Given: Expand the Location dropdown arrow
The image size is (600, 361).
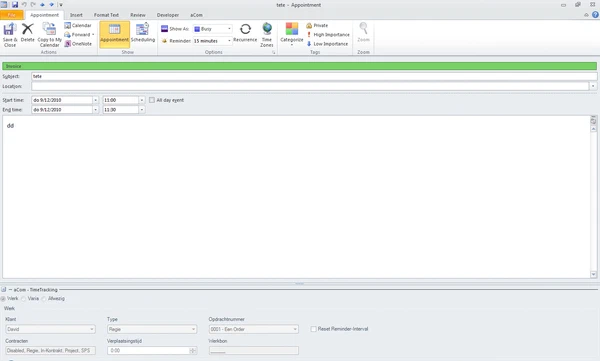Looking at the screenshot, I should pyautogui.click(x=593, y=86).
